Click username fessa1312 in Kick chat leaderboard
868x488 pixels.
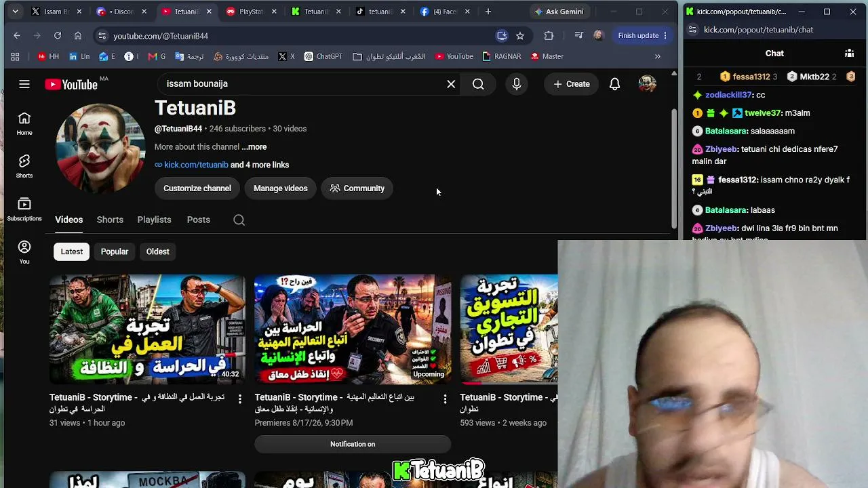(751, 77)
